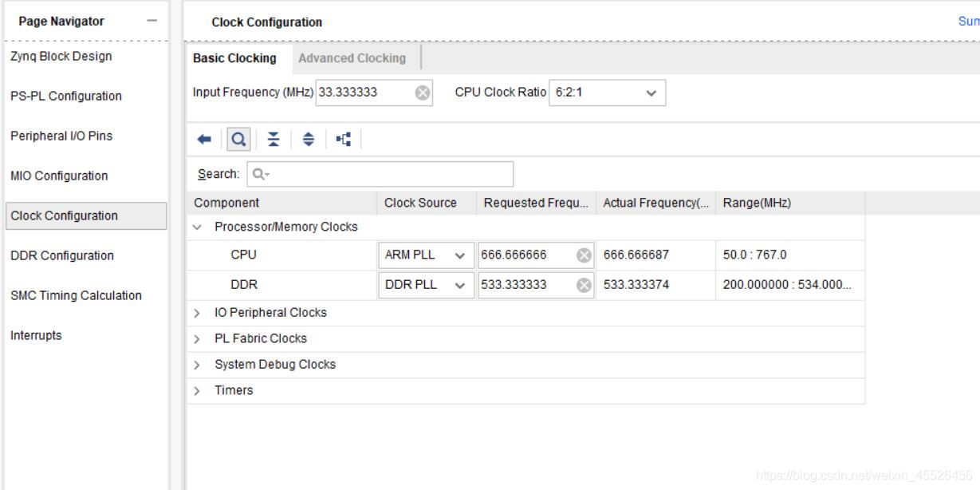
Task: Clear the CPU requested frequency value
Action: click(584, 255)
